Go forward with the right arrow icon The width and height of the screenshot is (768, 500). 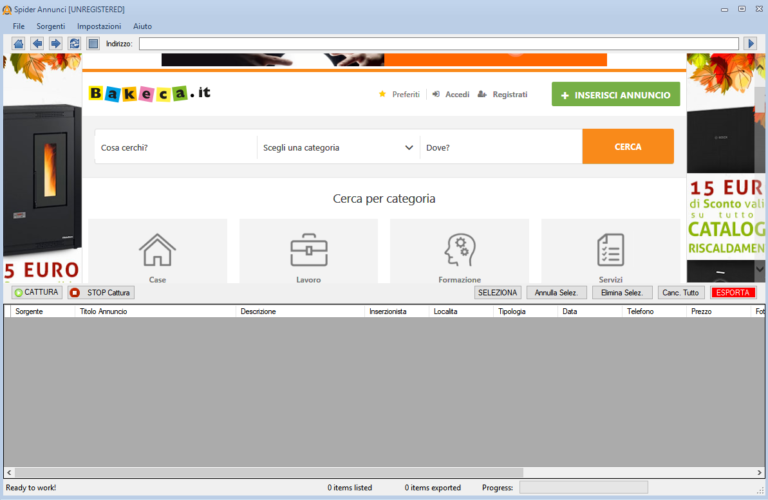click(x=55, y=43)
